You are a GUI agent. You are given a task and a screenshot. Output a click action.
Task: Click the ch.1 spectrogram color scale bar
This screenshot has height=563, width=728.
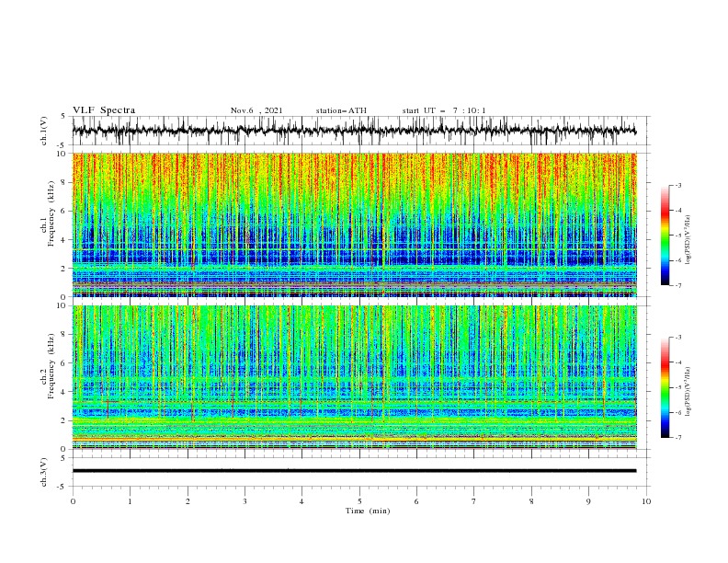[x=665, y=236]
